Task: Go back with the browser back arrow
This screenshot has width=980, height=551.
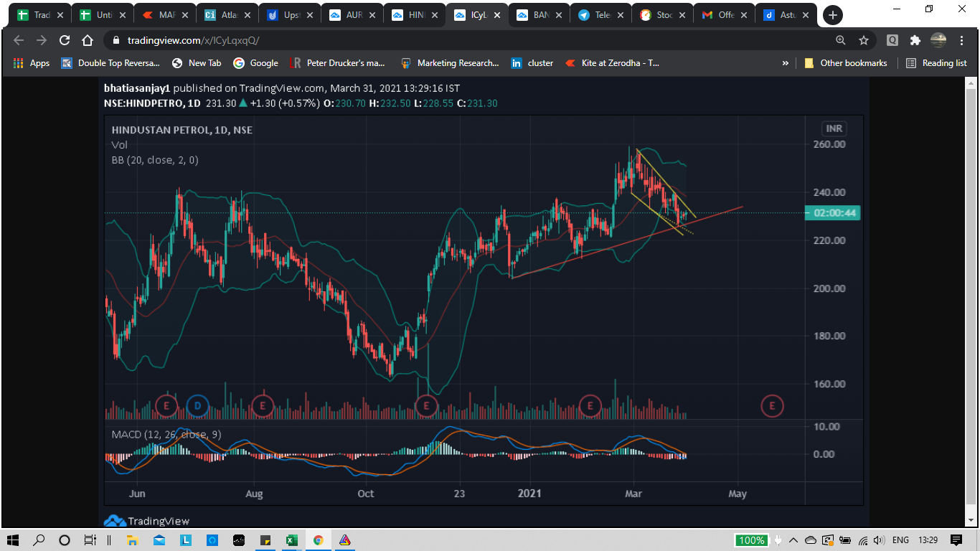Action: tap(19, 40)
